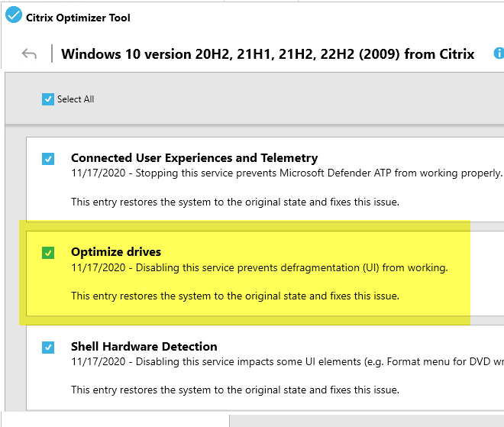Toggle the Select All checkbox

tap(48, 99)
